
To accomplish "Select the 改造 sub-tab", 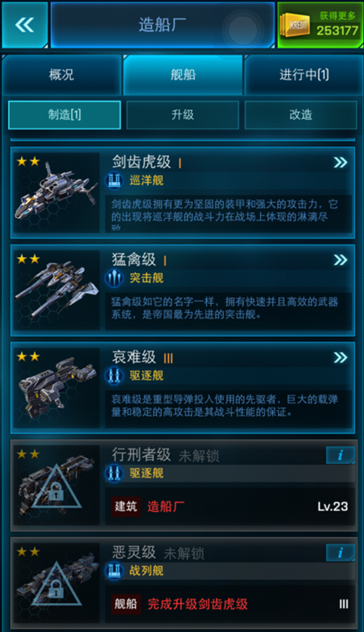I will tap(301, 115).
